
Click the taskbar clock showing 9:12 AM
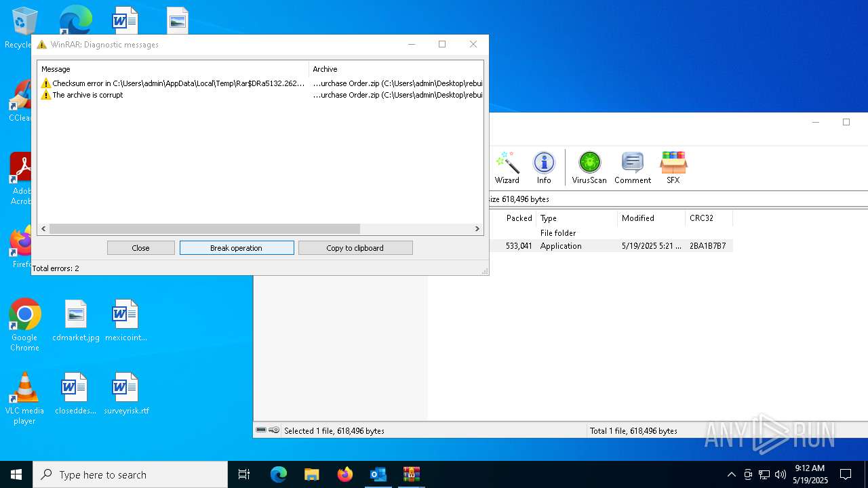point(810,474)
